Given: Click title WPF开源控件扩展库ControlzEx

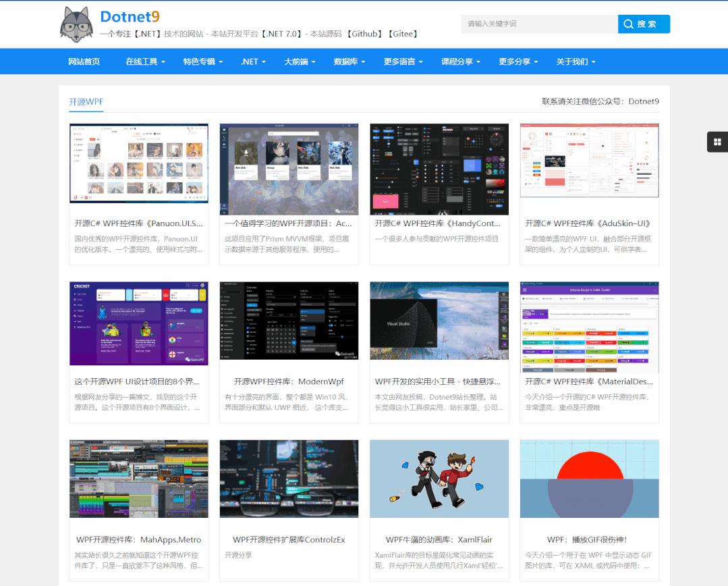Looking at the screenshot, I should (289, 539).
